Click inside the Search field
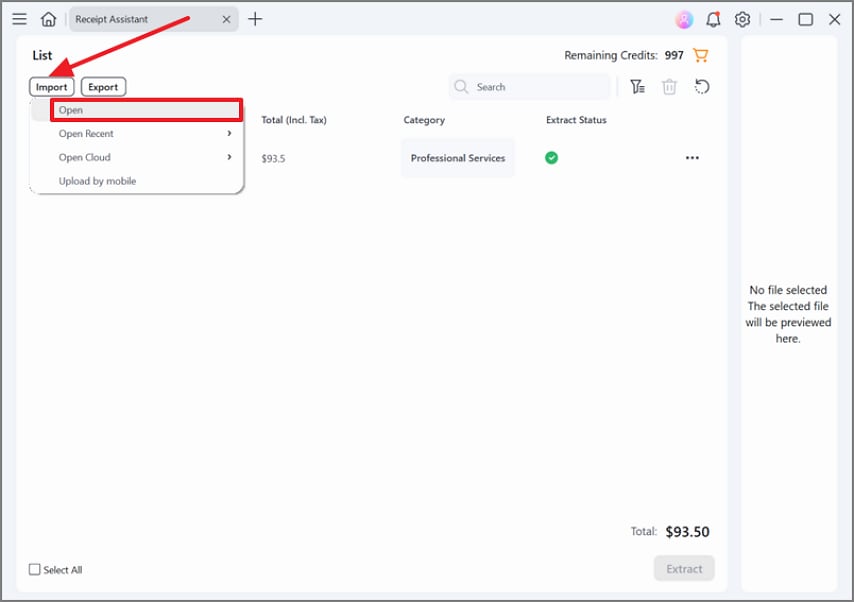Viewport: 854px width, 602px height. [x=530, y=87]
